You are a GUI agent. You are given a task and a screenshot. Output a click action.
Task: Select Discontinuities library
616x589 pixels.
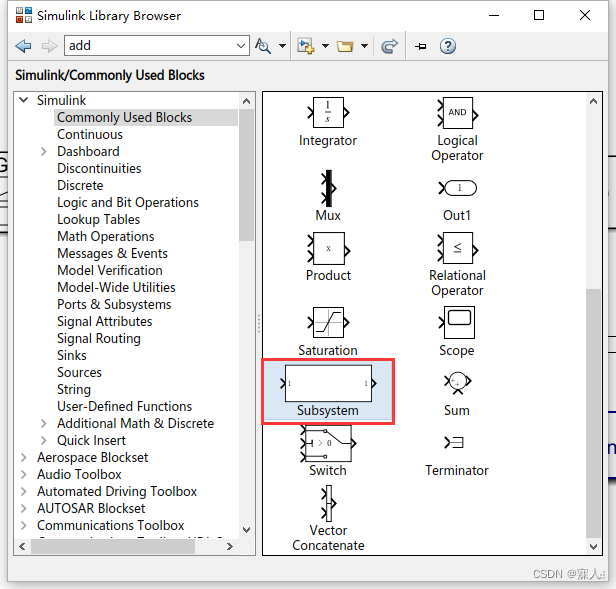(99, 168)
